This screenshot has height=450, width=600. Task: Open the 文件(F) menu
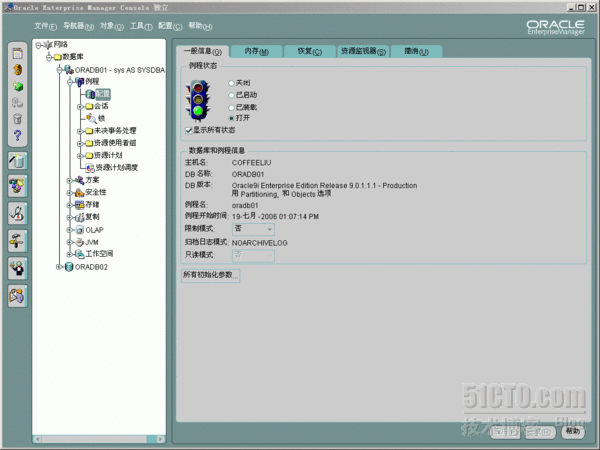coord(45,26)
